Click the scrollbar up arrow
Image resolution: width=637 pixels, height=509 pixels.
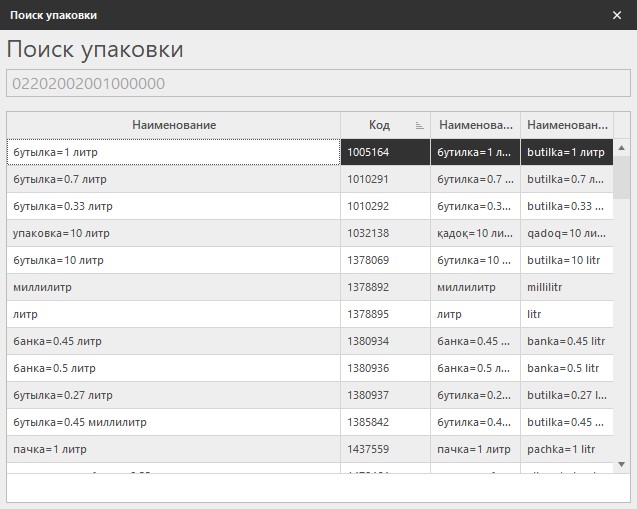(621, 148)
